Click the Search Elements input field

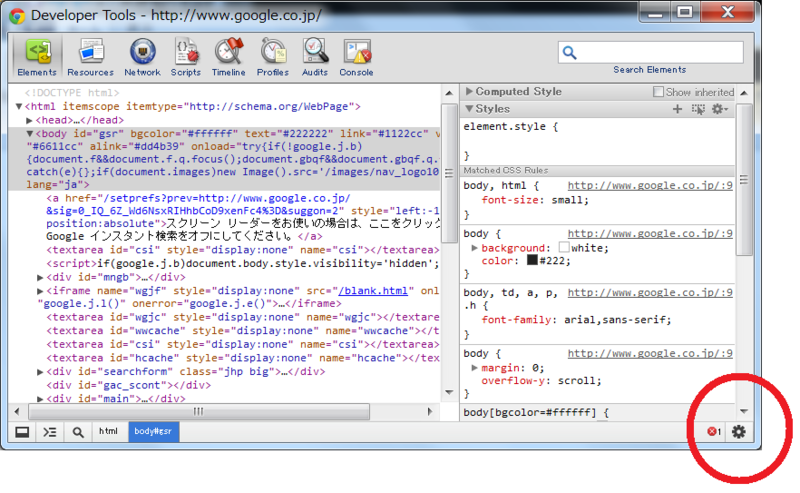(x=651, y=53)
